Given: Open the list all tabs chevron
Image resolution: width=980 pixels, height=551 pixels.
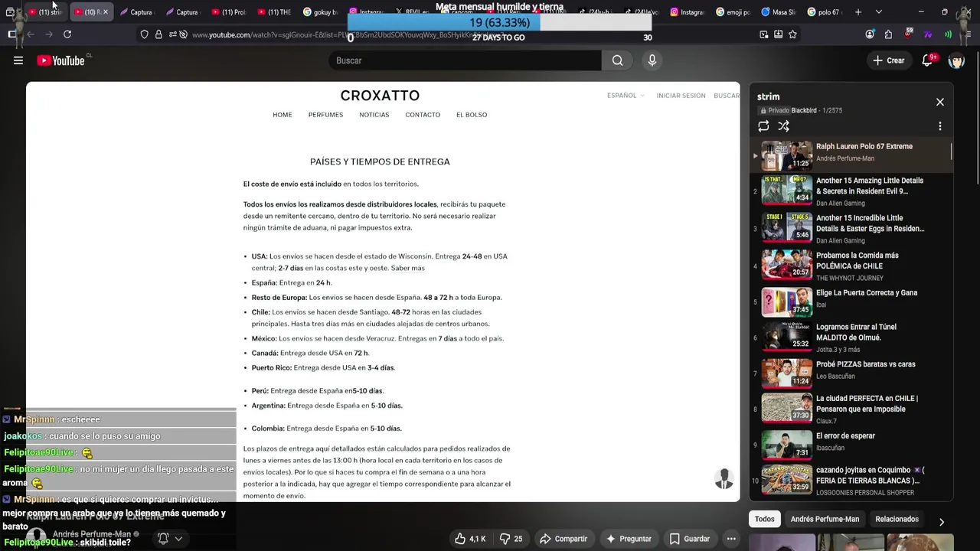Looking at the screenshot, I should tap(878, 12).
